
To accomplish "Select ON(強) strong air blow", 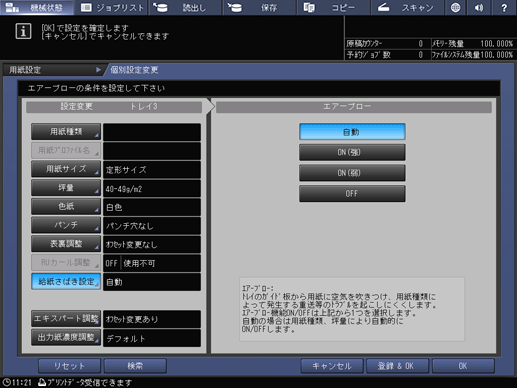I will [x=352, y=152].
